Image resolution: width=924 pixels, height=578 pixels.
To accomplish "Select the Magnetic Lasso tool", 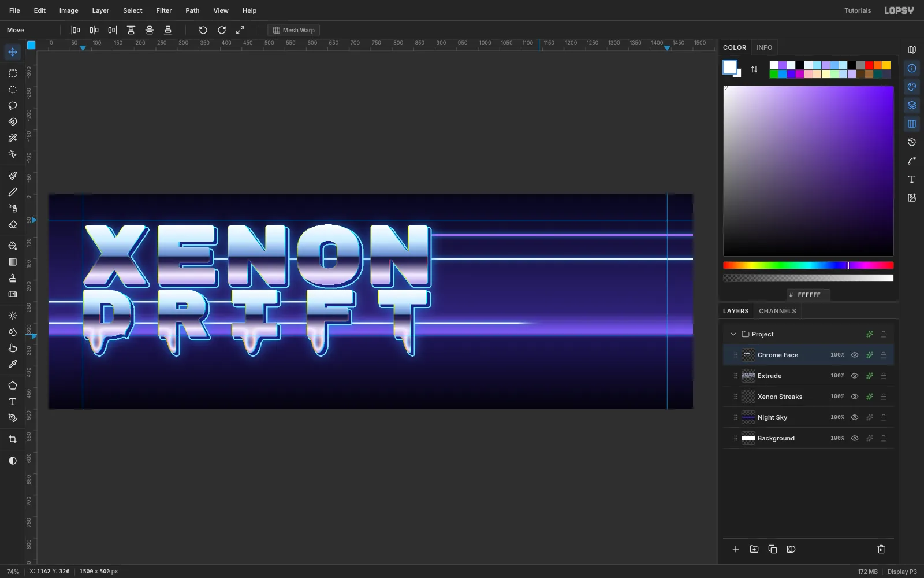I will 13,122.
